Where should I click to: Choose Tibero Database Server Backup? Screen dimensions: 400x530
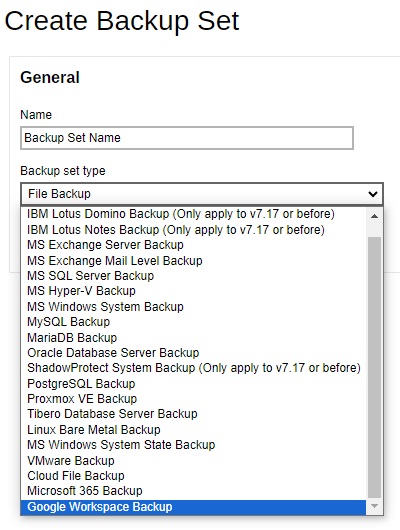coord(193,414)
